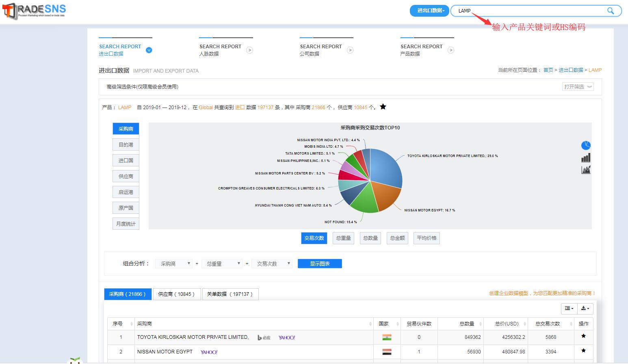This screenshot has width=628, height=364.
Task: Click the 贸易伙伴数 column header
Action: point(419,324)
